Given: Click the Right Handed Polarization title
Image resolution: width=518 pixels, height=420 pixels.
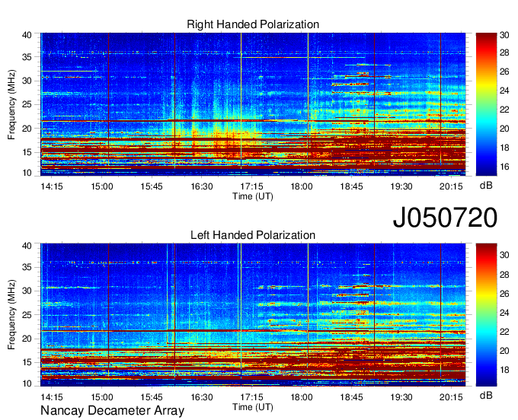Looking at the screenshot, I should point(253,24).
